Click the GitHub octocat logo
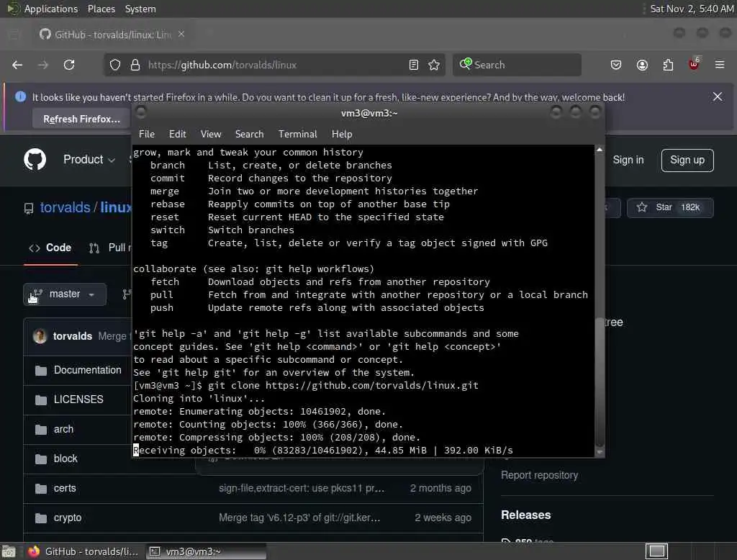The image size is (737, 560). tap(35, 159)
